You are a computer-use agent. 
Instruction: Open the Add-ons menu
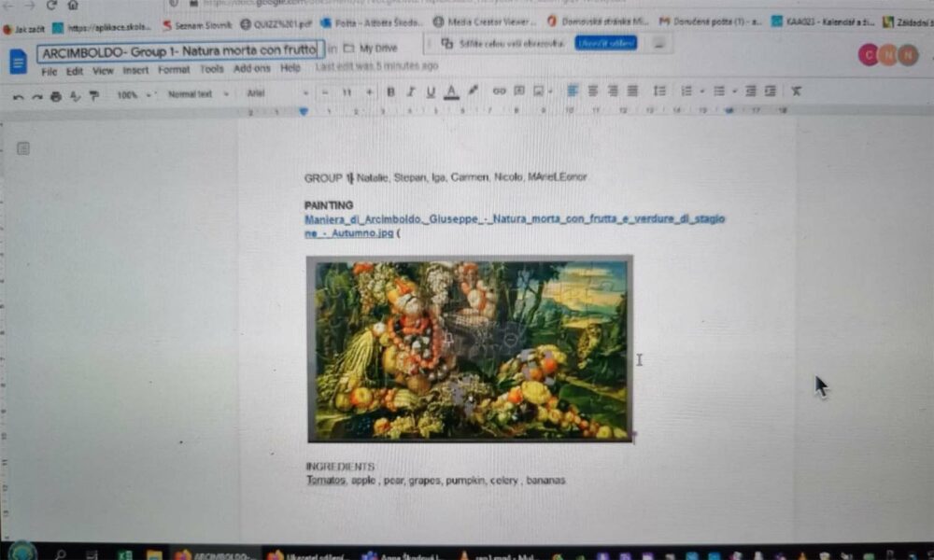tap(252, 68)
